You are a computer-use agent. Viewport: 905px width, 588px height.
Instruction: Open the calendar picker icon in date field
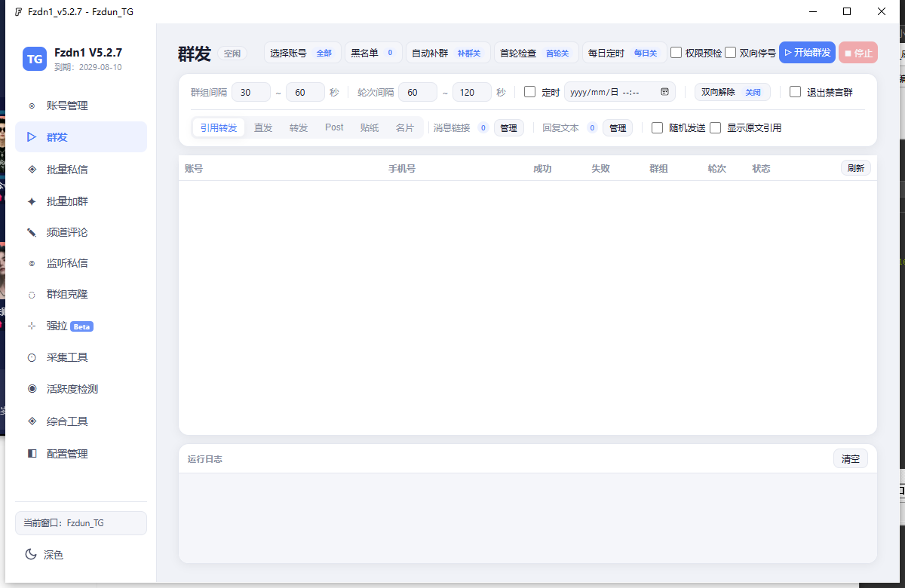664,92
